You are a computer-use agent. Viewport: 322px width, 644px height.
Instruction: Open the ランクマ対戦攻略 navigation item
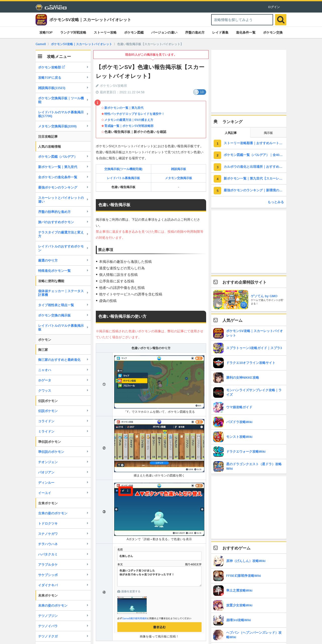tap(73, 33)
